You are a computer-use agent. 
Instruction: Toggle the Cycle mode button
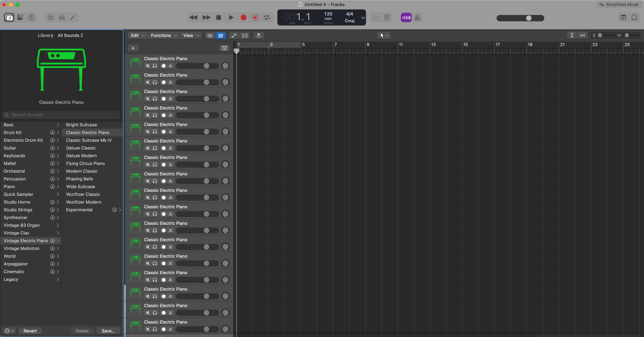click(267, 17)
